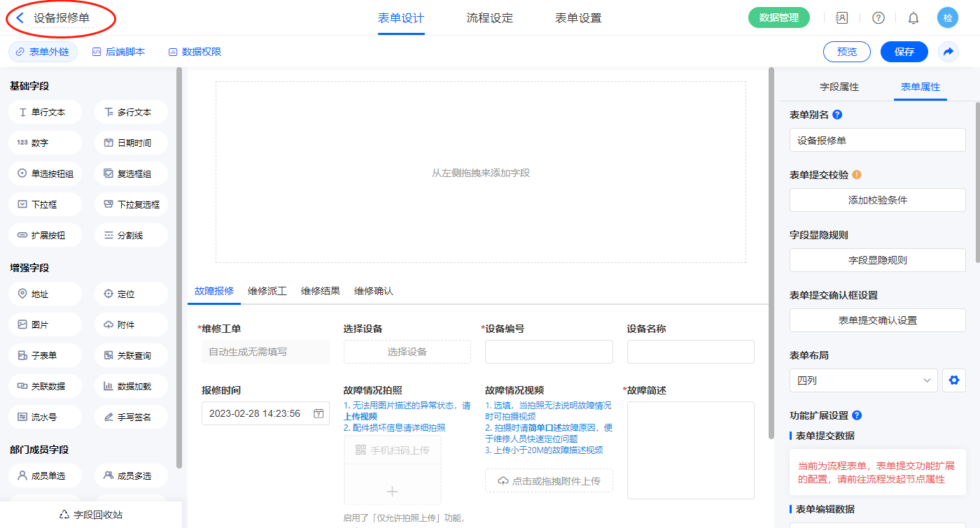Open the 字段回收站 recycle bin

(x=91, y=515)
